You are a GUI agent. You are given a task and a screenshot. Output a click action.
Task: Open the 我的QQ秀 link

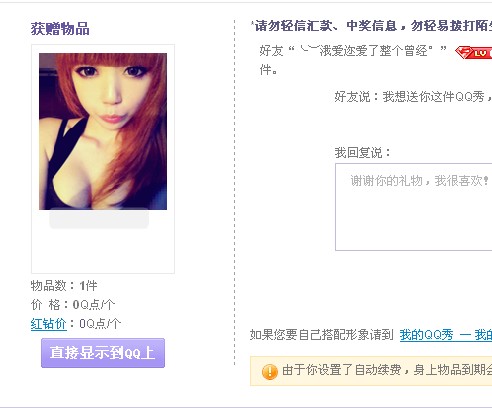coord(427,335)
